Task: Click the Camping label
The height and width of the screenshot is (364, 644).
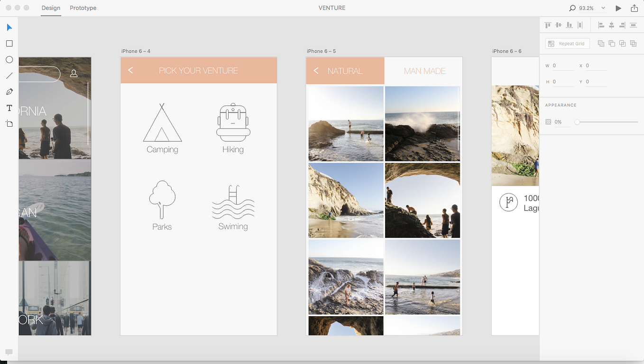Action: [162, 149]
